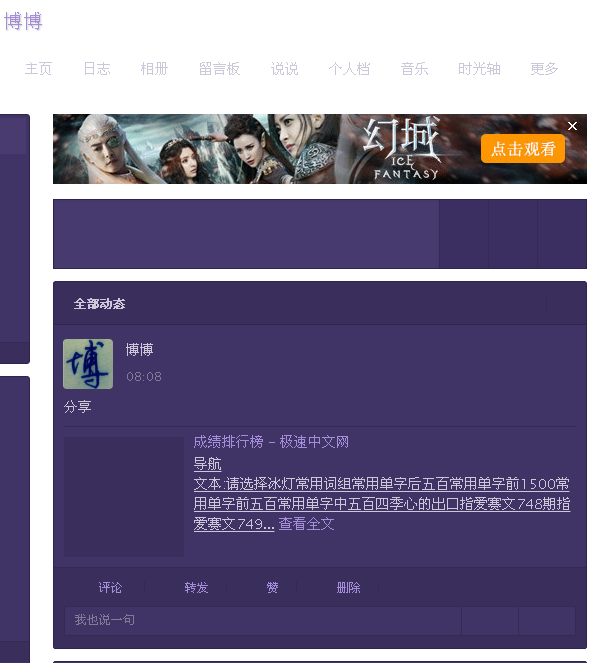Click the shared text starting with 文本:请选择冰灯
The height and width of the screenshot is (663, 592).
click(382, 504)
